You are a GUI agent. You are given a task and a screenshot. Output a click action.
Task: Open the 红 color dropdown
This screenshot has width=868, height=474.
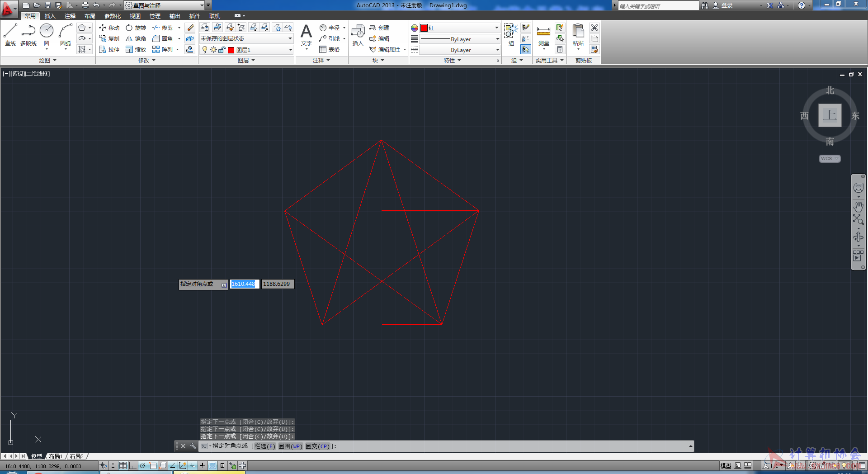[x=460, y=28]
